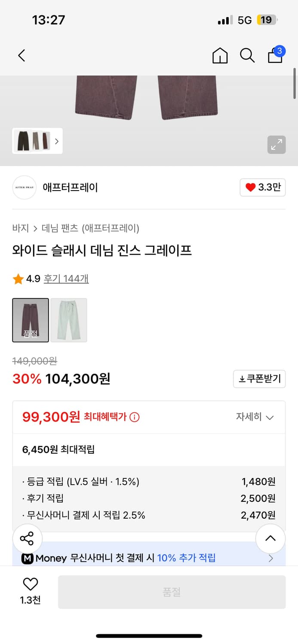
Task: Tap the 쿠폰받기 button
Action: pos(259,379)
